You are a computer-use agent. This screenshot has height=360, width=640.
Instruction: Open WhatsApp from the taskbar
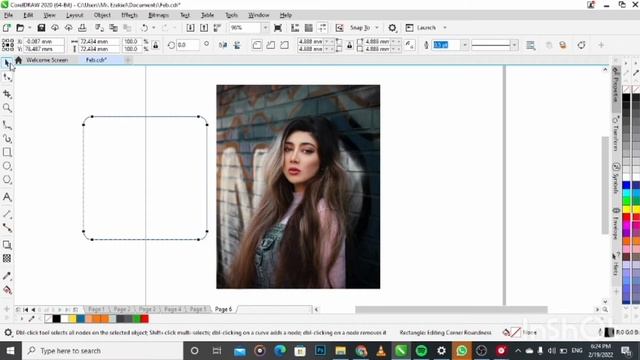(x=462, y=351)
